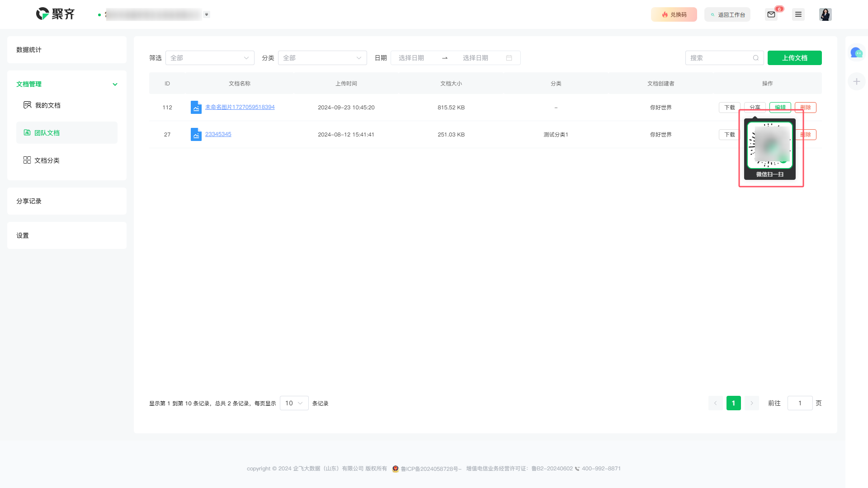Screen dimensions: 868x488
Task: Click the calendar icon in date range
Action: click(x=509, y=58)
